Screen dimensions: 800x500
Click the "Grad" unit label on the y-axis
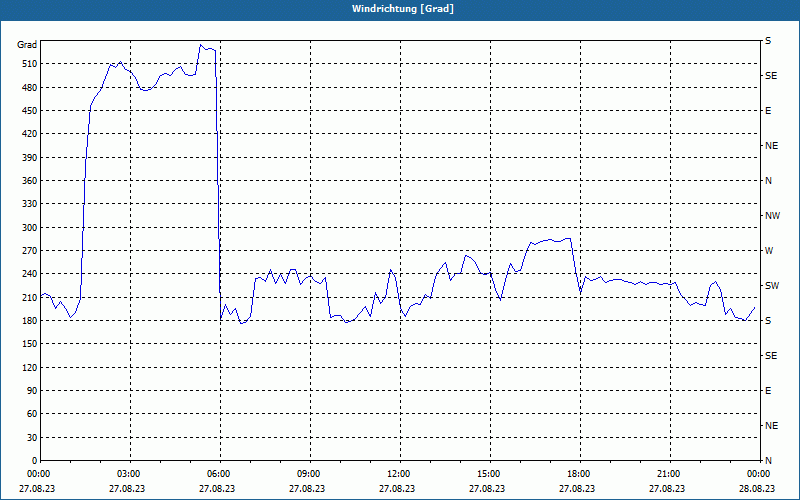tap(27, 45)
